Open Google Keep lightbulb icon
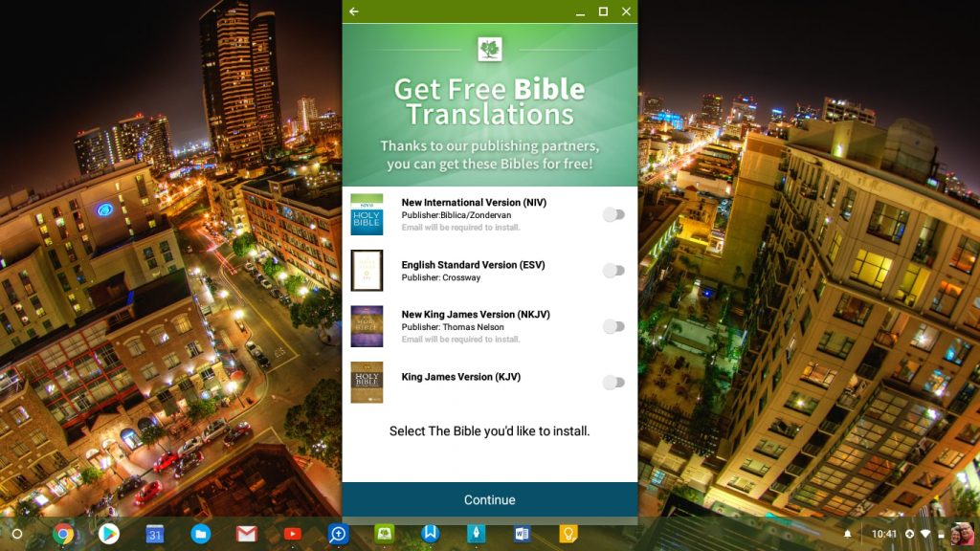The height and width of the screenshot is (551, 980). click(x=568, y=534)
